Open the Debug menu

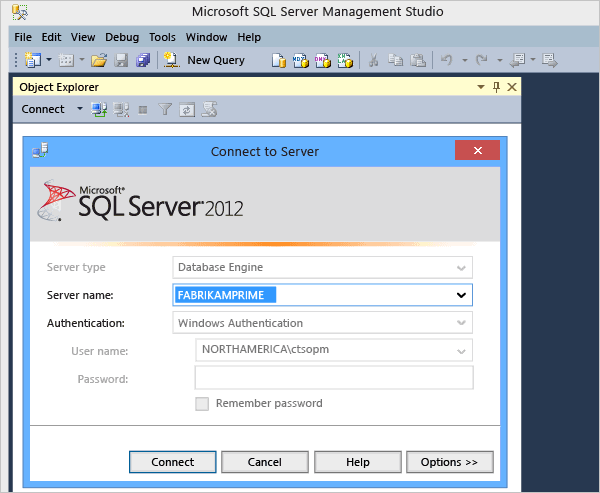pos(122,37)
